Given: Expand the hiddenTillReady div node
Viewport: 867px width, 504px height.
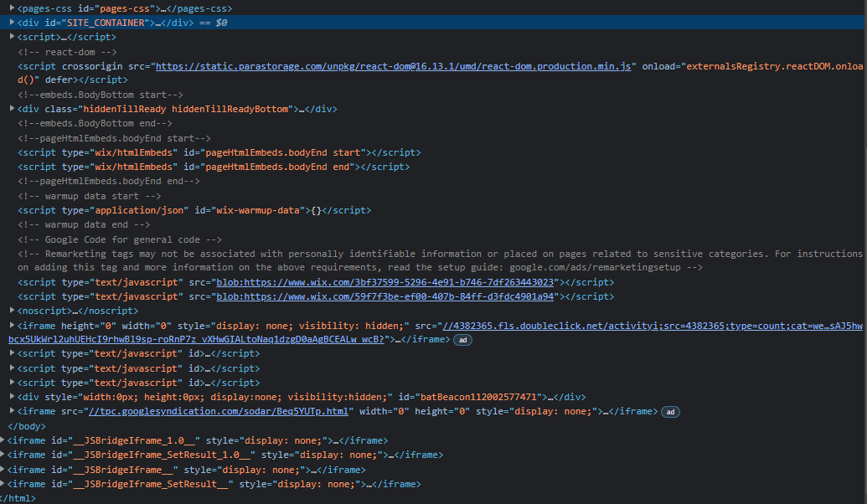Looking at the screenshot, I should coord(12,108).
